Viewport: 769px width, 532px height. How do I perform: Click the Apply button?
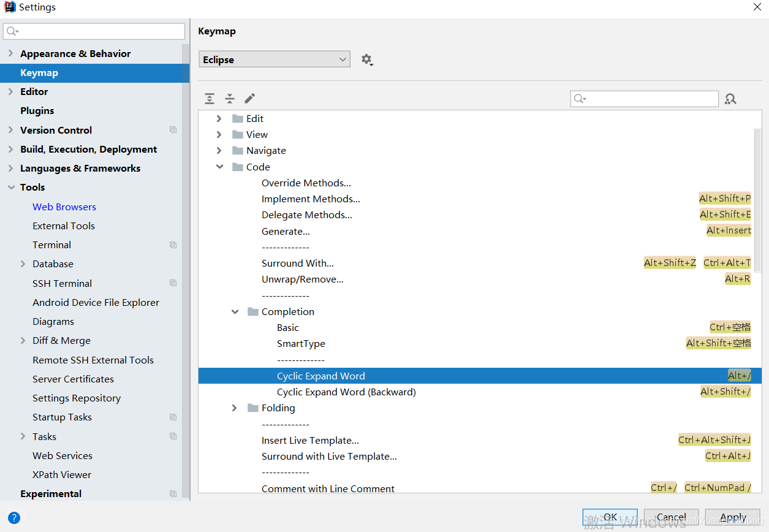tap(733, 517)
